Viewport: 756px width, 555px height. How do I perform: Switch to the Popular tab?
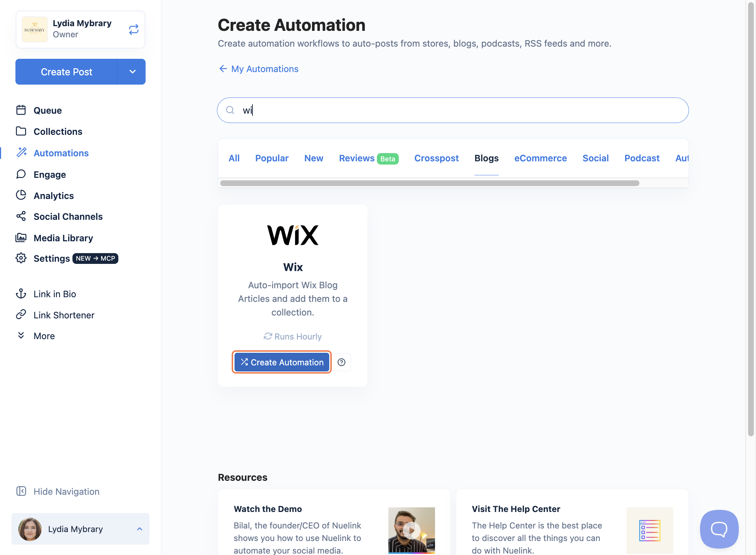(x=272, y=158)
